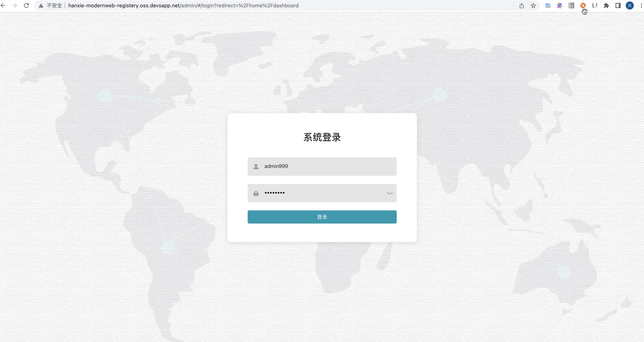This screenshot has width=644, height=342.
Task: Bookmark this page with the star
Action: pos(533,5)
